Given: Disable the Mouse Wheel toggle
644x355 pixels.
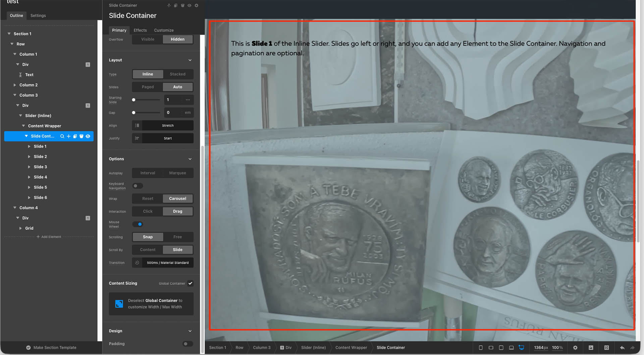Looking at the screenshot, I should (x=138, y=224).
